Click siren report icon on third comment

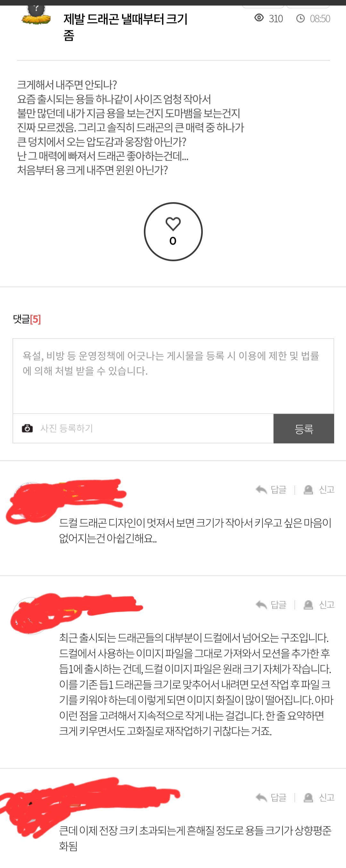pyautogui.click(x=308, y=797)
